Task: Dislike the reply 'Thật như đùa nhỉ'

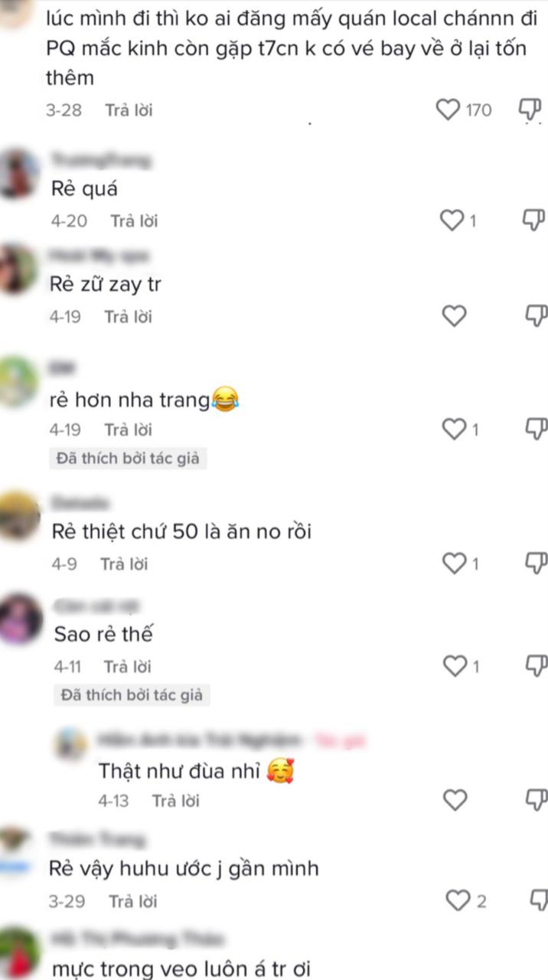Action: [533, 799]
